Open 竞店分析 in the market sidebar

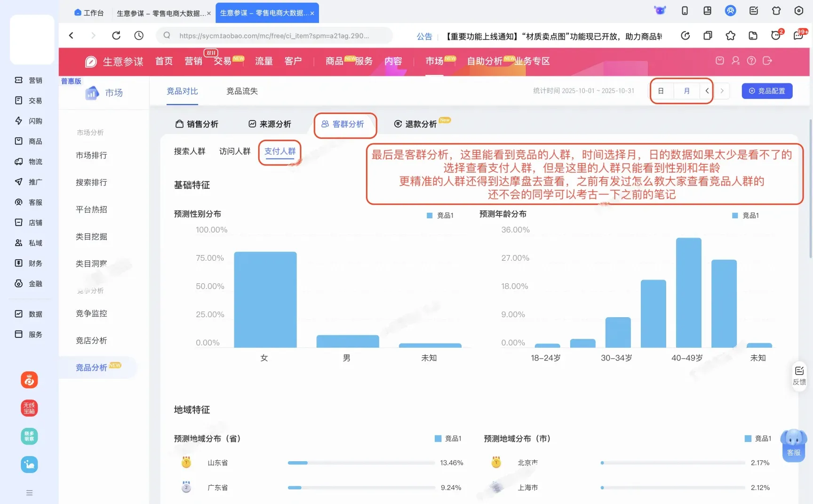[x=91, y=340]
